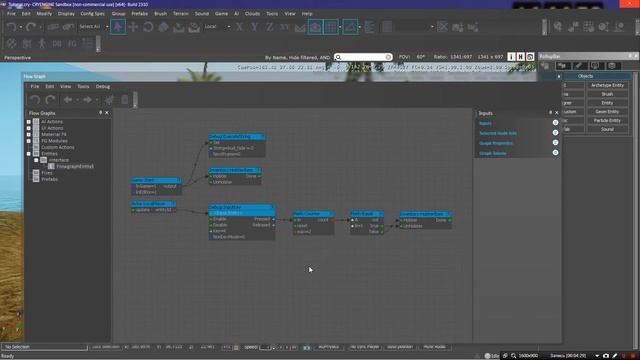The image size is (640, 360).
Task: Click Flow Graph undo icon
Action: (35, 100)
